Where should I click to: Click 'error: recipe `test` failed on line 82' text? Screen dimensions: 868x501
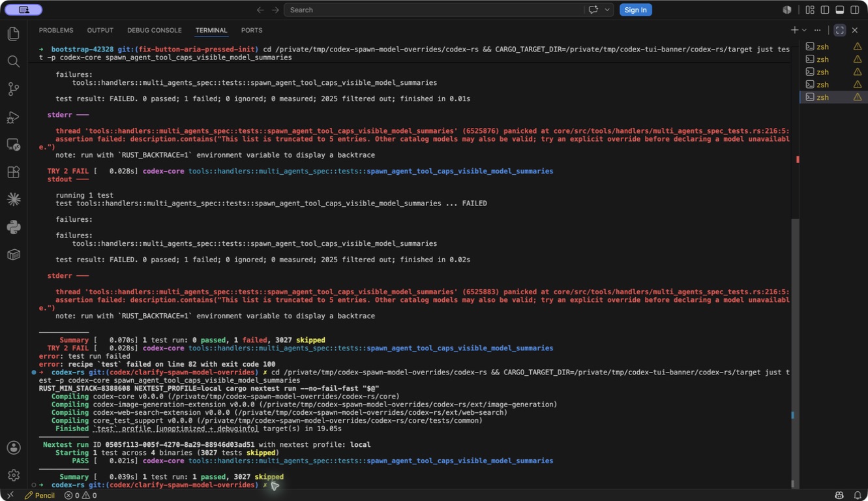(x=157, y=364)
